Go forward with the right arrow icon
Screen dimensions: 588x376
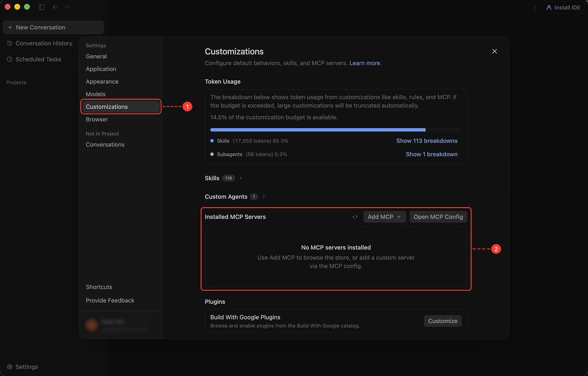click(x=67, y=7)
